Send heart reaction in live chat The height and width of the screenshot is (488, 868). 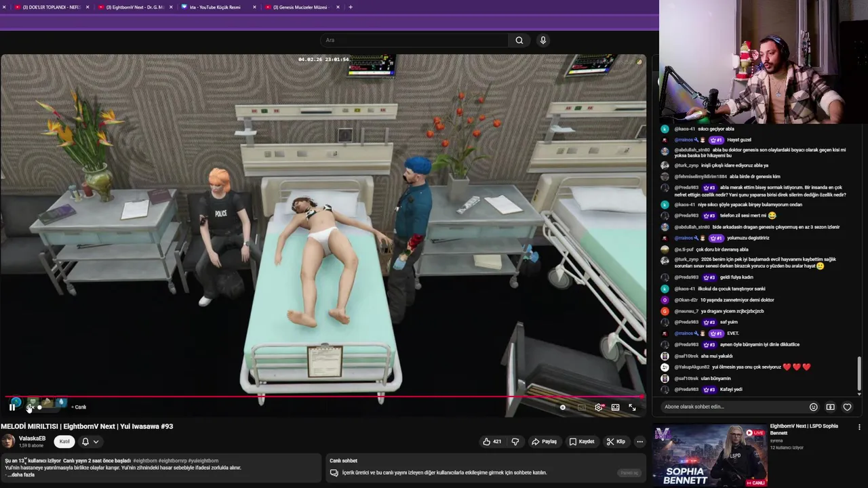tap(847, 407)
